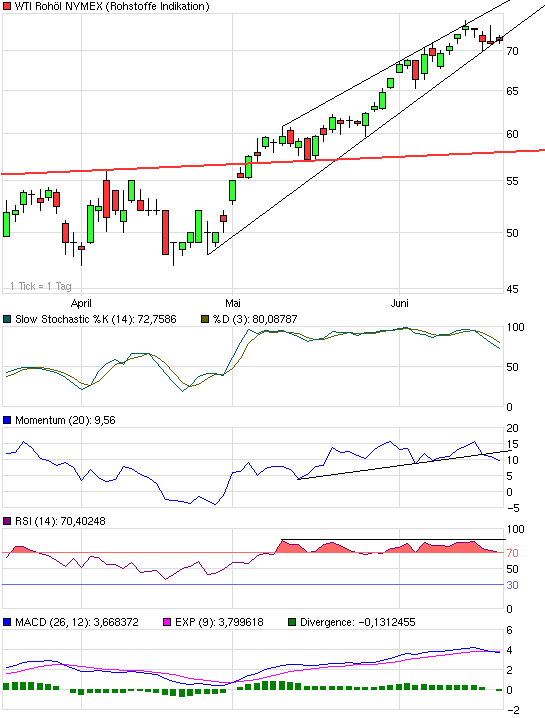Click the green Divergence legend swatch
Image resolution: width=545 pixels, height=718 pixels.
[x=292, y=622]
